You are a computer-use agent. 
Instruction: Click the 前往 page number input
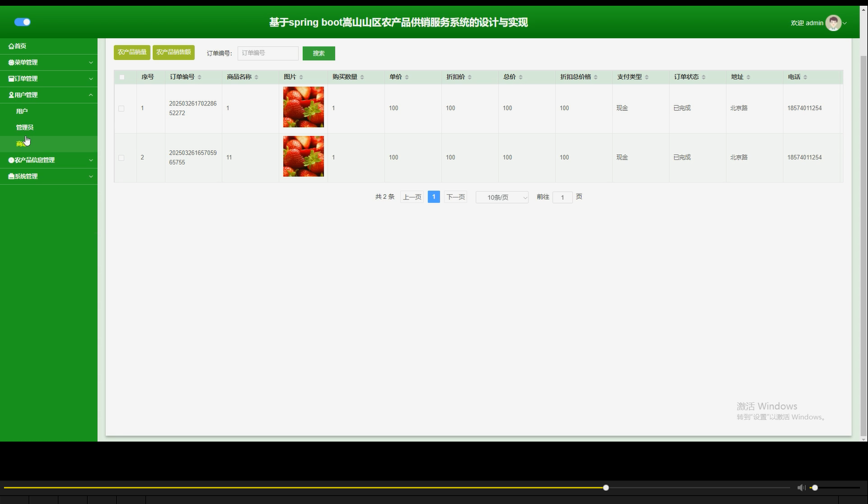tap(563, 198)
